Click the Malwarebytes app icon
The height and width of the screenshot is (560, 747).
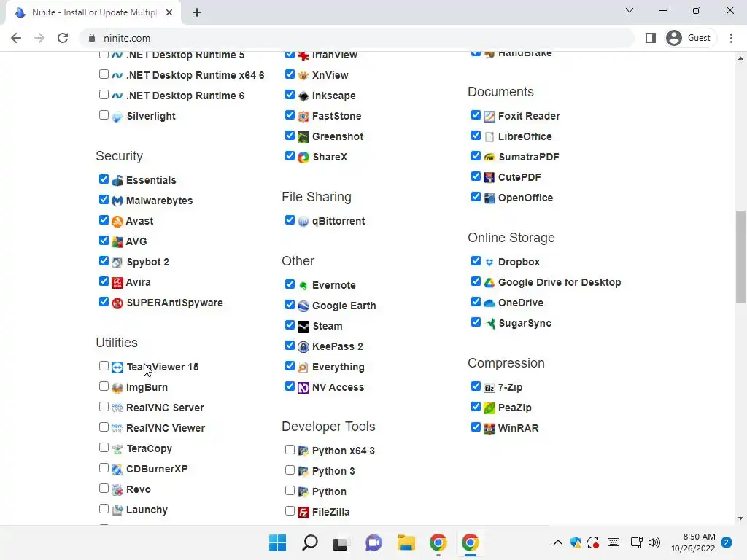(x=117, y=201)
